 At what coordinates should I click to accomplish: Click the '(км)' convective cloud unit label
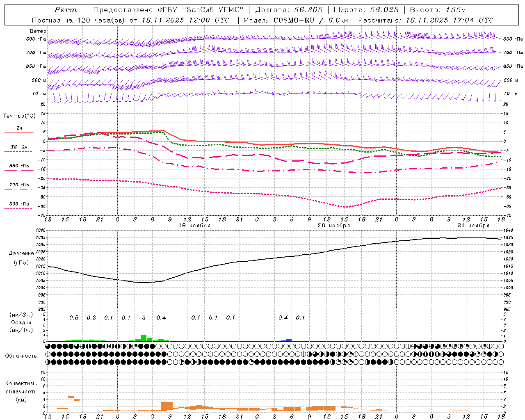21,399
